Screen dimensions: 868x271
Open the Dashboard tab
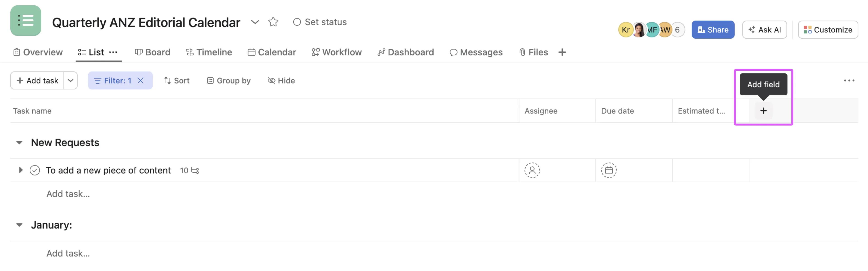(x=406, y=52)
